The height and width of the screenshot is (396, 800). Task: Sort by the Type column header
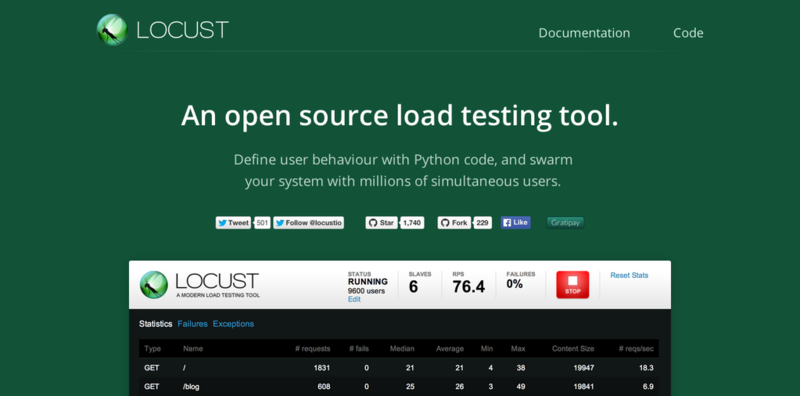[x=153, y=349]
